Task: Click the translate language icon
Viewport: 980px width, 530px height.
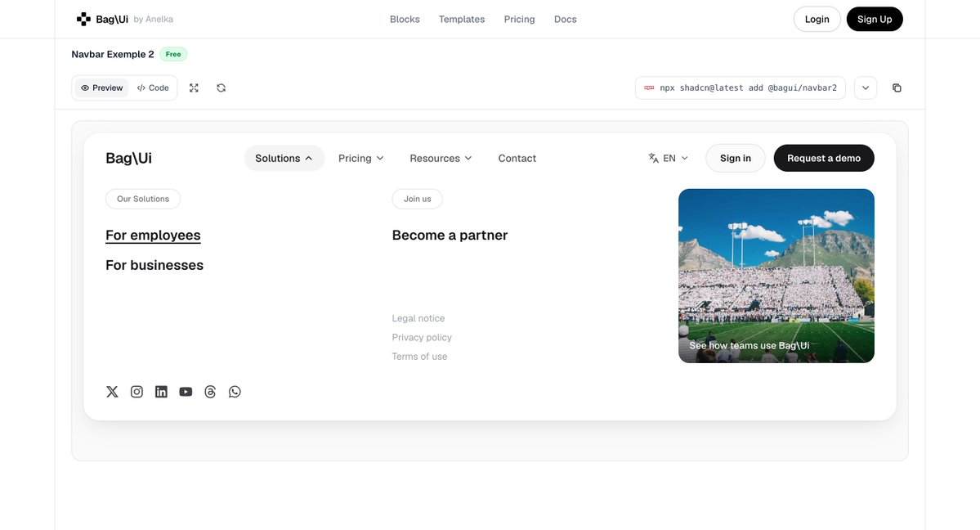Action: point(653,159)
